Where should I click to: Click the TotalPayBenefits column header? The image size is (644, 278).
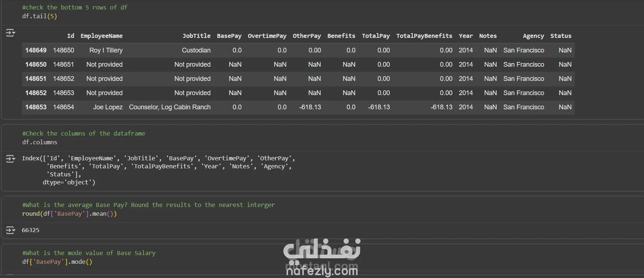(424, 36)
